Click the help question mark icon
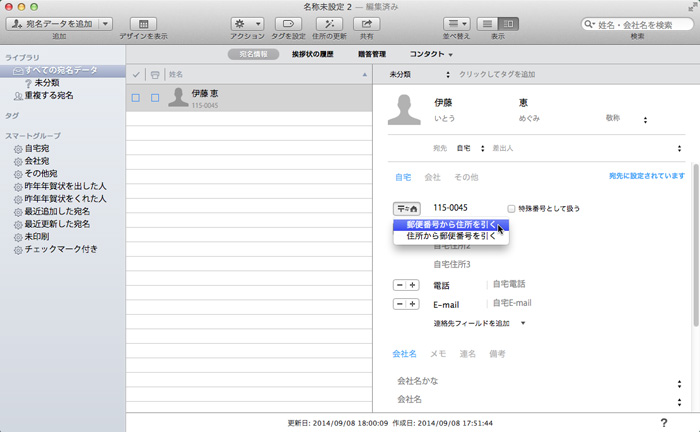Image resolution: width=700 pixels, height=432 pixels. (x=664, y=423)
